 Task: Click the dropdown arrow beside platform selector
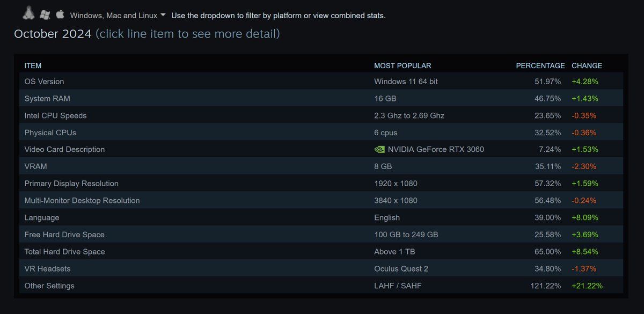(163, 15)
